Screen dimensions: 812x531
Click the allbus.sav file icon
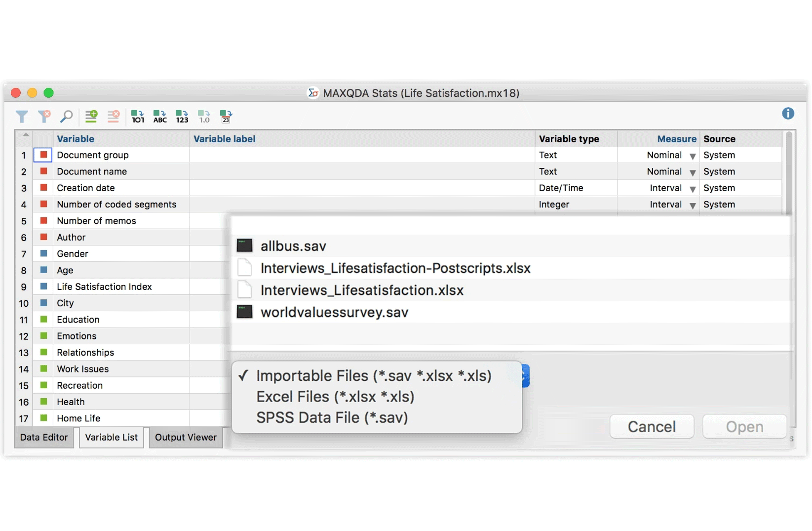pyautogui.click(x=245, y=245)
